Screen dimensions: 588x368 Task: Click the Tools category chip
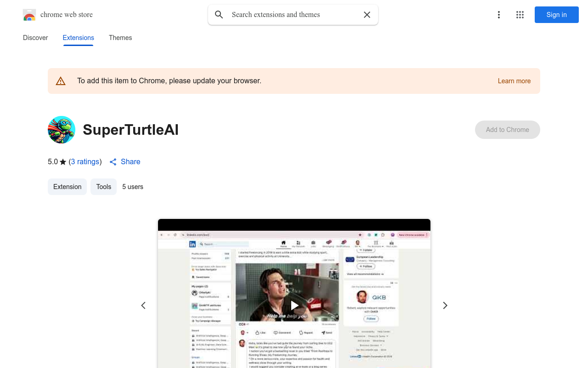(104, 187)
